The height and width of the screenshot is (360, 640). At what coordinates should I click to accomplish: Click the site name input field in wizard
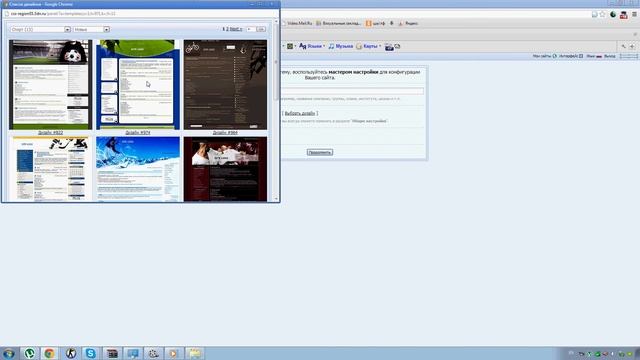(353, 91)
